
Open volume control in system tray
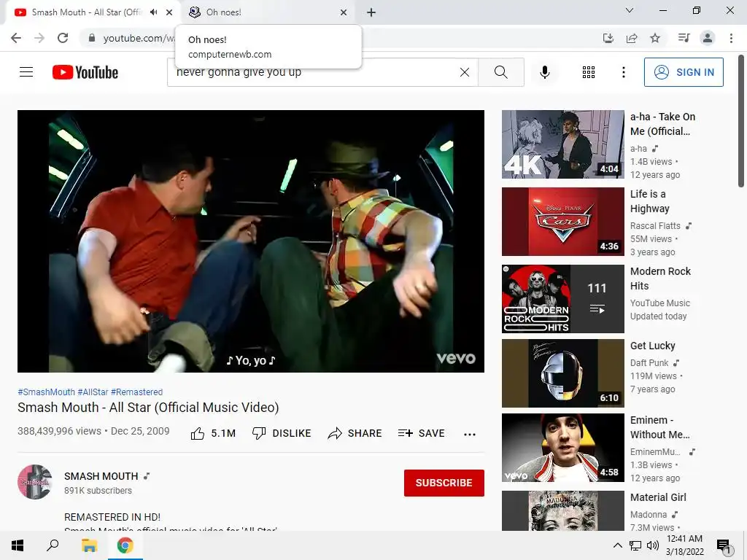point(653,545)
